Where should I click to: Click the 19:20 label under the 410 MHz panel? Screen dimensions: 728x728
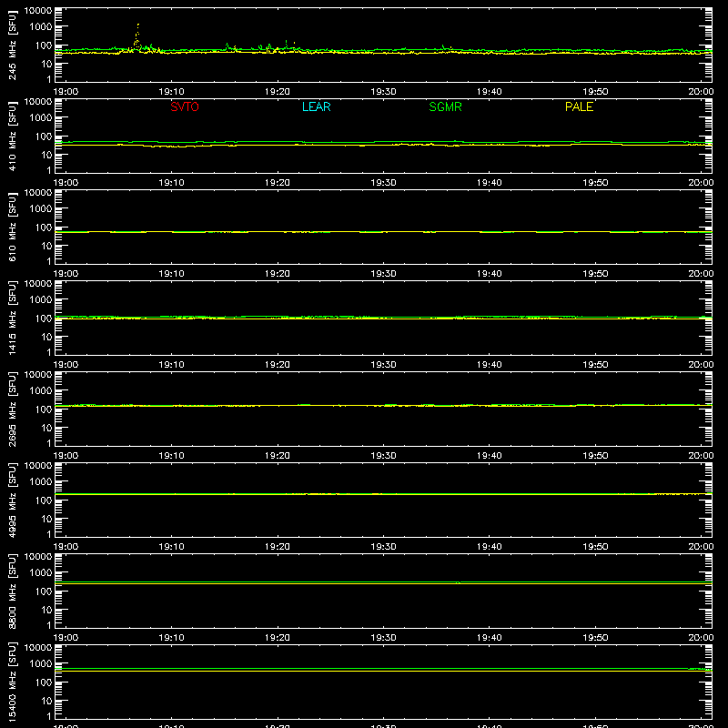pos(278,183)
